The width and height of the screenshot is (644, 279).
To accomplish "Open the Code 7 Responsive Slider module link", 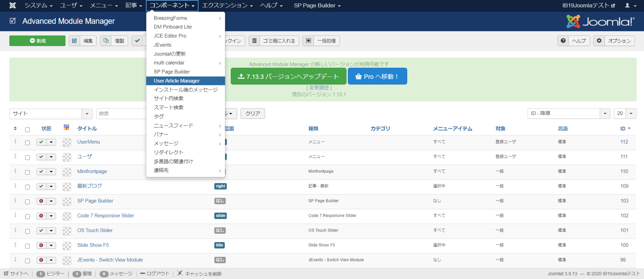I will point(106,216).
